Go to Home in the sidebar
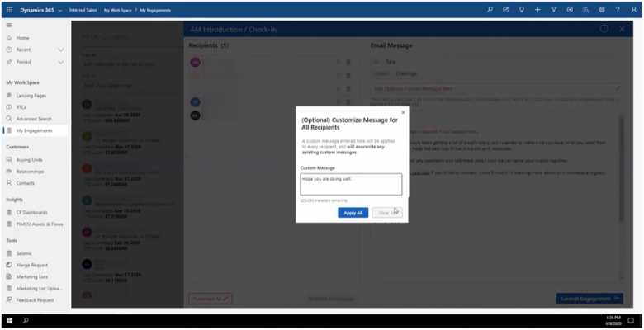Screen dimensions: 644x330 point(22,38)
